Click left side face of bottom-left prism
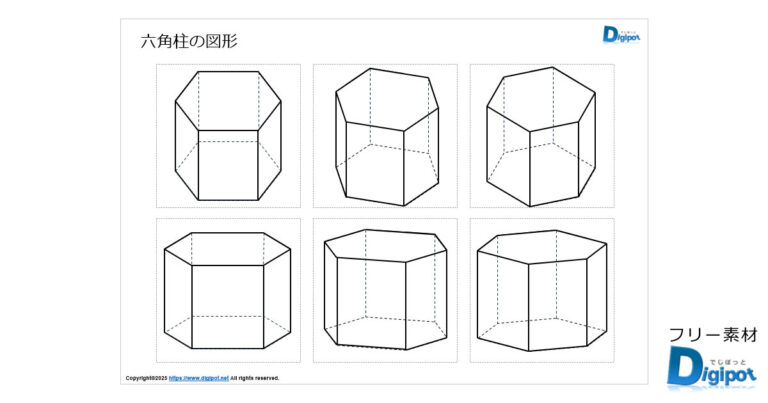This screenshot has height=403, width=768. pyautogui.click(x=178, y=299)
